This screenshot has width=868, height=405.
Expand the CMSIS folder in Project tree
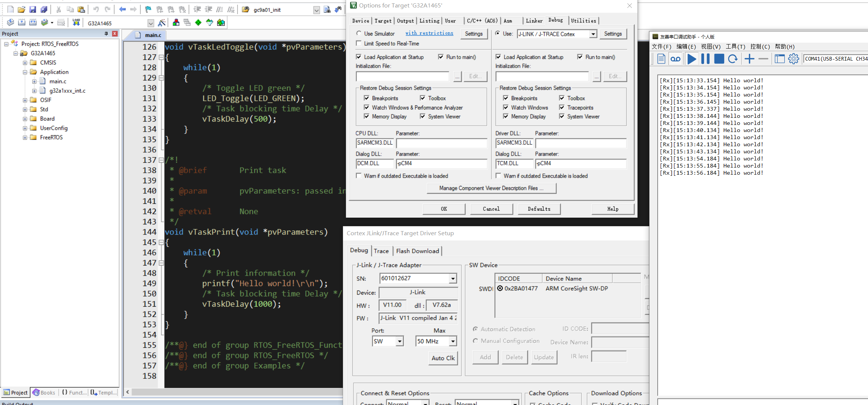[x=25, y=63]
